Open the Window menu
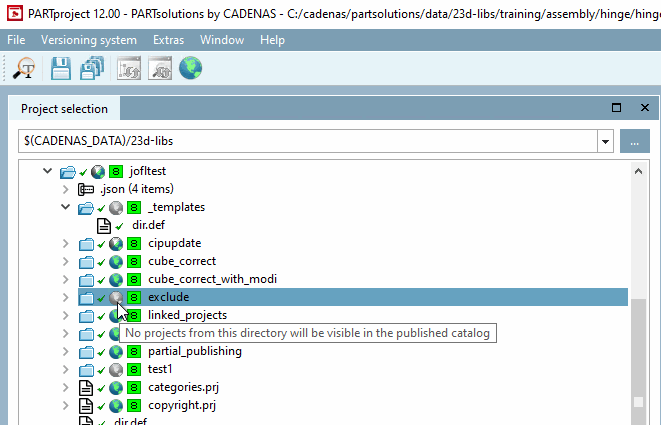 tap(222, 40)
